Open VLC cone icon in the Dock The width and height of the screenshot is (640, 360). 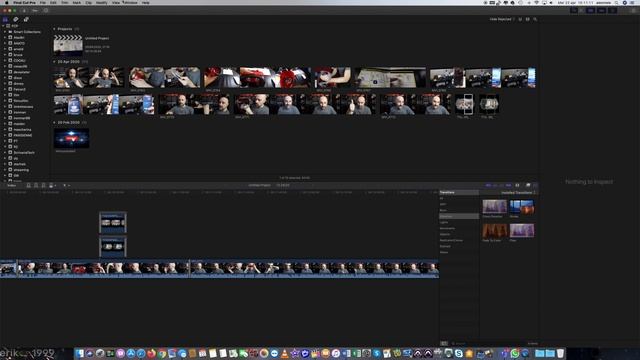(x=284, y=353)
